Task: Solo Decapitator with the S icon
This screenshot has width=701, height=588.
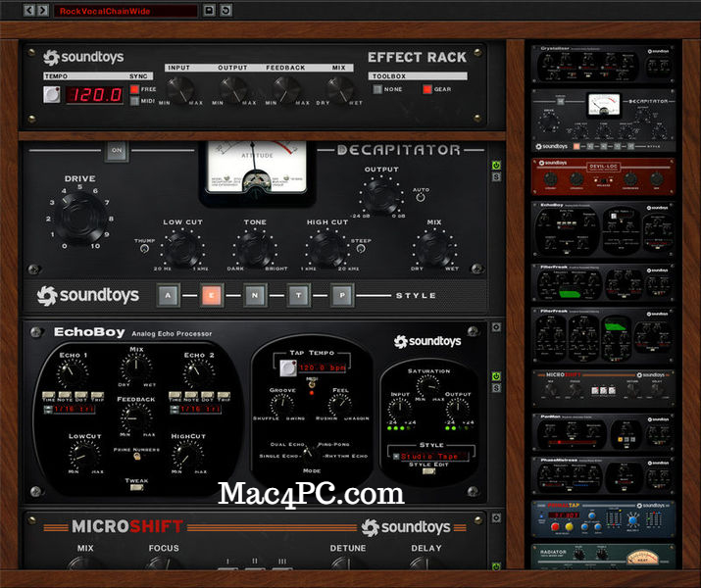Action: coord(496,177)
